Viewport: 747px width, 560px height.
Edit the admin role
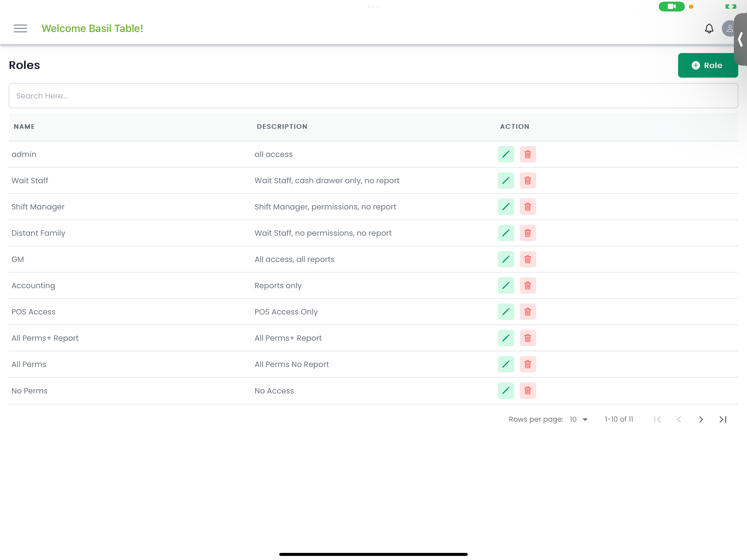coord(506,154)
